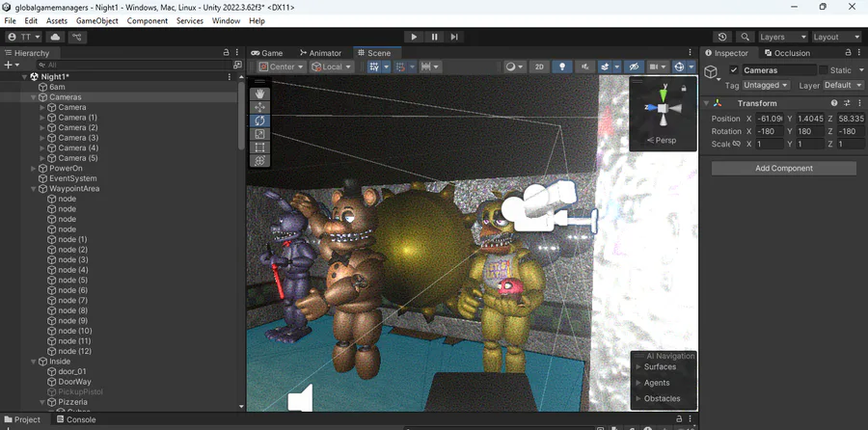Click the Hierarchy add (+) button
868x430 pixels.
coord(11,66)
